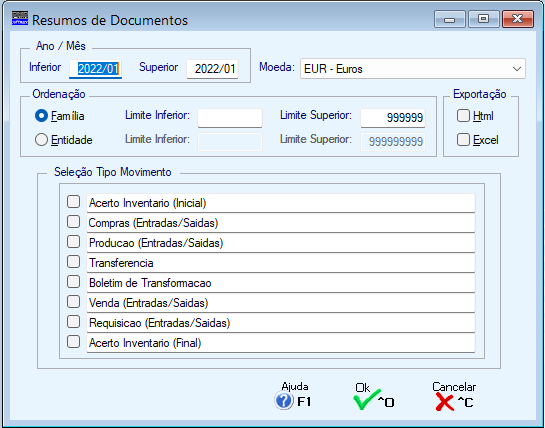Screen dimensions: 545x428
Task: Check Acerto Inventario (Final) checkbox
Action: (x=73, y=342)
